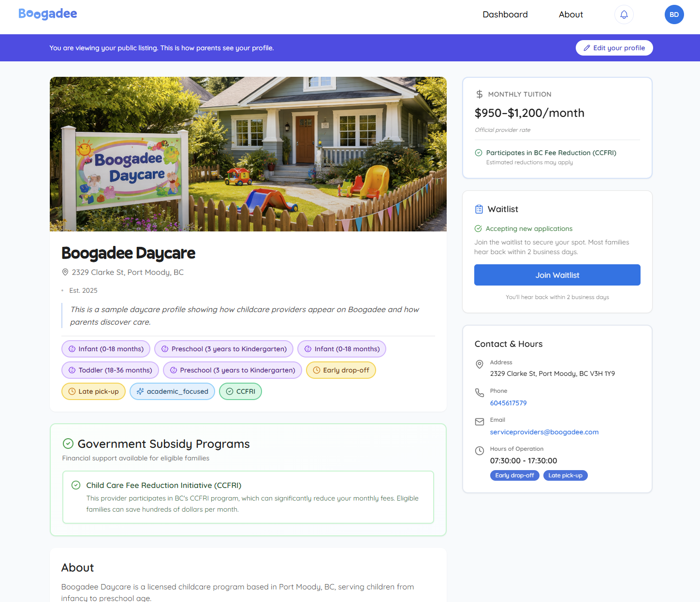Click Edit your profile button
Image resolution: width=700 pixels, height=602 pixels.
click(x=614, y=48)
